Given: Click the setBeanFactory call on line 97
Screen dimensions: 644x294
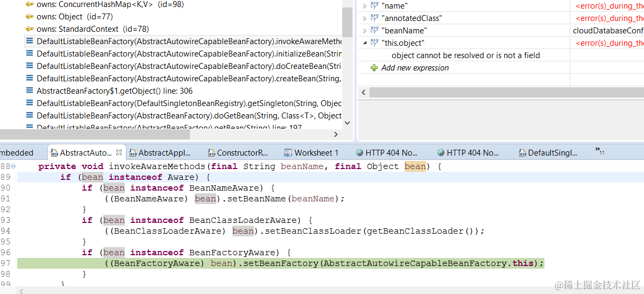Looking at the screenshot, I should point(281,263).
